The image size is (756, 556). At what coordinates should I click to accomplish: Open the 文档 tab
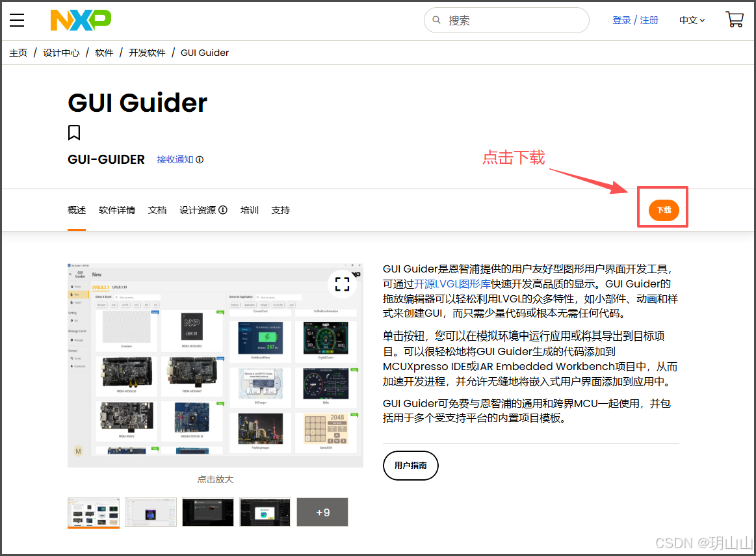(157, 210)
